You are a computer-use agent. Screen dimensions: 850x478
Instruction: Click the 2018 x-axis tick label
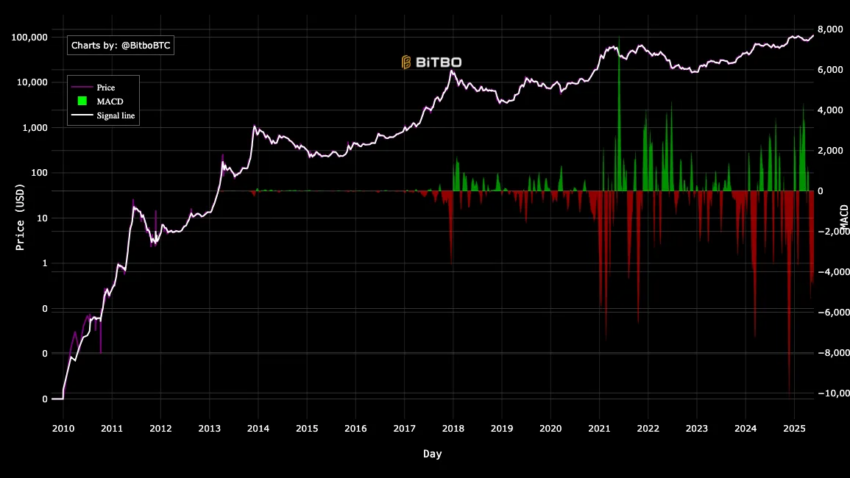(453, 429)
